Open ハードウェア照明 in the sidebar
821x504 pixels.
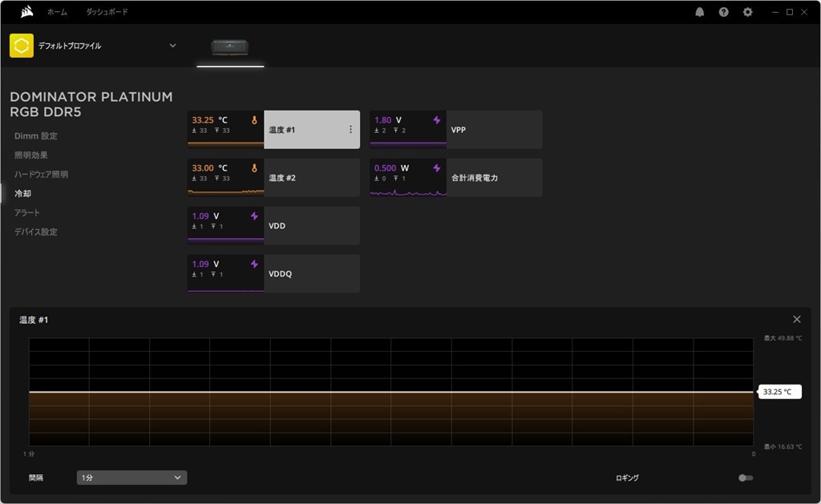coord(41,175)
